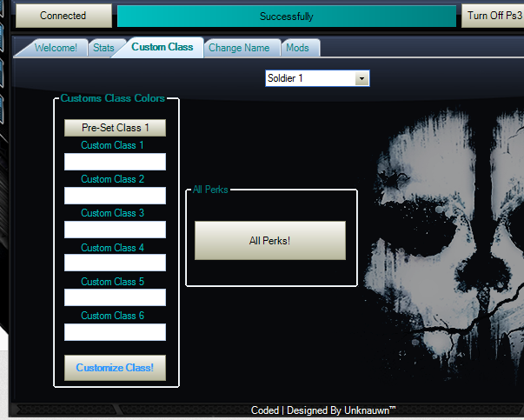Viewport: 524px width, 420px height.
Task: Click the Custom Class 6 label
Action: pos(112,316)
